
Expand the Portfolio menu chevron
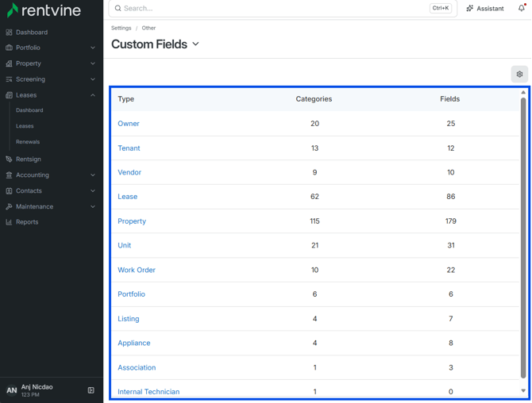[93, 48]
